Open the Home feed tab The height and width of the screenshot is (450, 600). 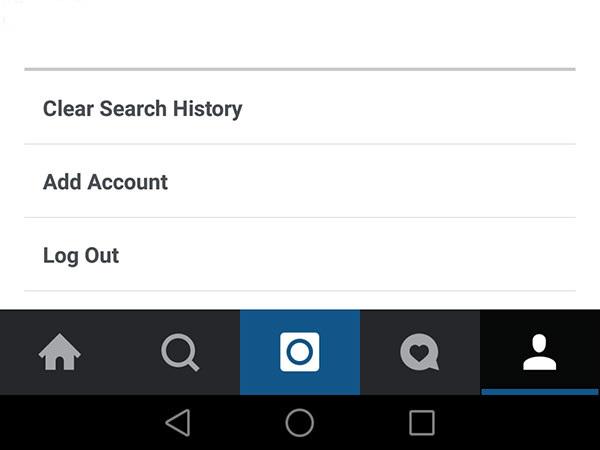[x=60, y=352]
